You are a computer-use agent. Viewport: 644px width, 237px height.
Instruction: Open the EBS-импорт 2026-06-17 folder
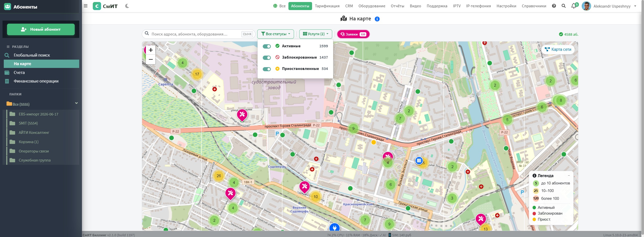38,114
